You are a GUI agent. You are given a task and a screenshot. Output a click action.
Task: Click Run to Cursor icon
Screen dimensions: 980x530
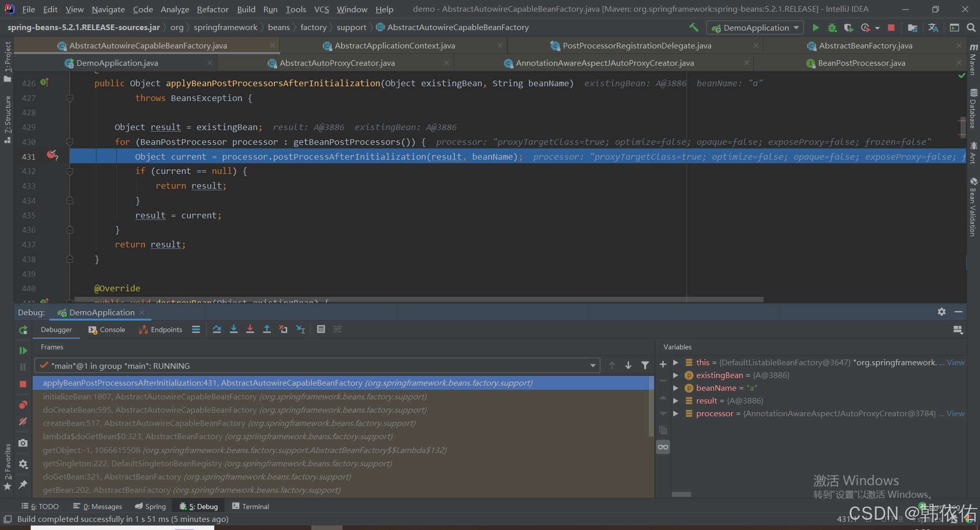click(x=301, y=330)
